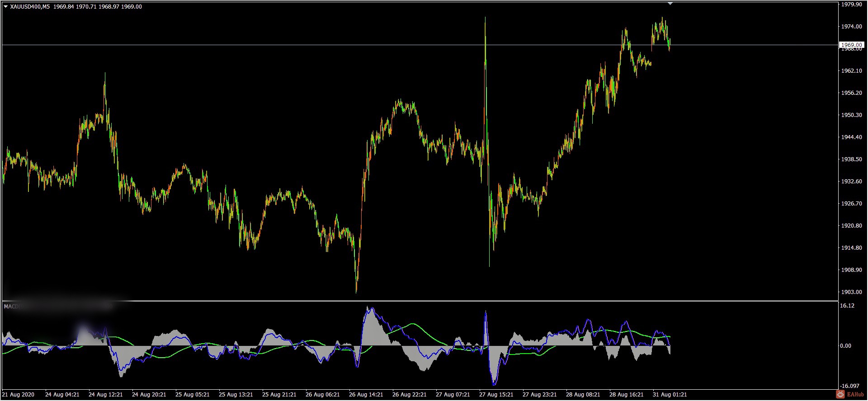Click the 1950.30 price scale label
868x401 pixels.
851,115
